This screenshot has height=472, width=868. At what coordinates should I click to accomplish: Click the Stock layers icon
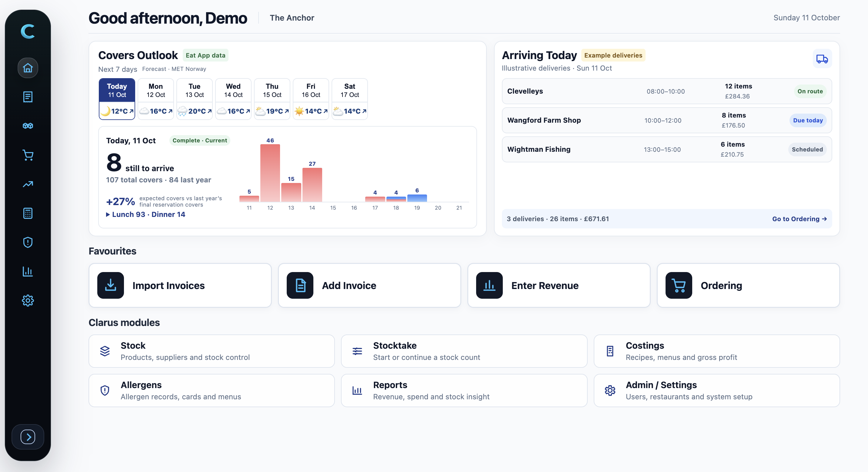pyautogui.click(x=105, y=351)
